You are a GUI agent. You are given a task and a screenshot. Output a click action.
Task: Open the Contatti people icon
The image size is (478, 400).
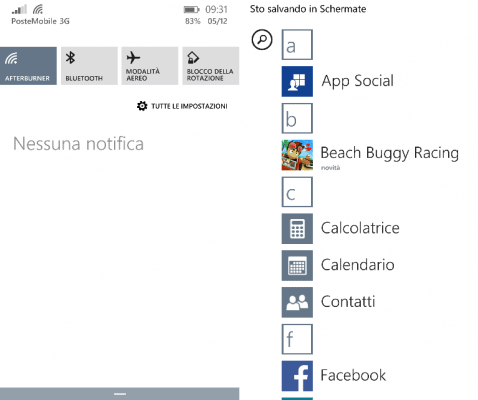297,302
